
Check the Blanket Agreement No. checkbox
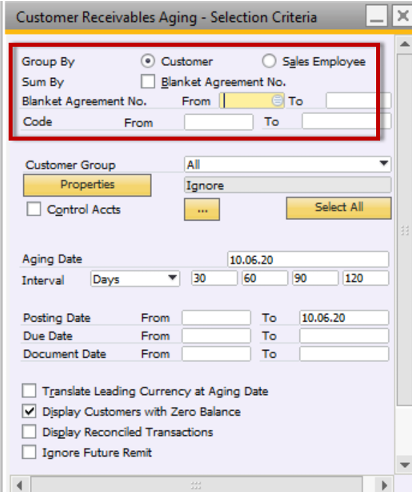coord(148,81)
